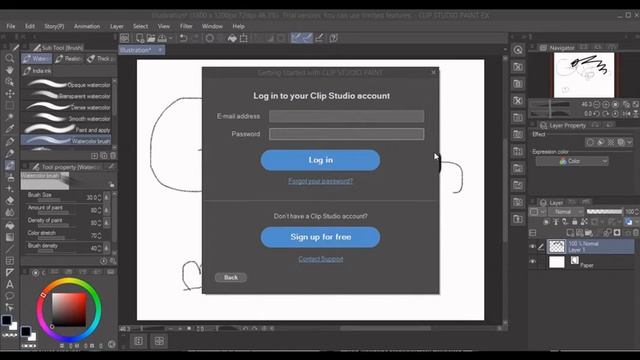Click the Fill icon in command bar
Viewport: 640px width, 360px height.
(x=232, y=38)
